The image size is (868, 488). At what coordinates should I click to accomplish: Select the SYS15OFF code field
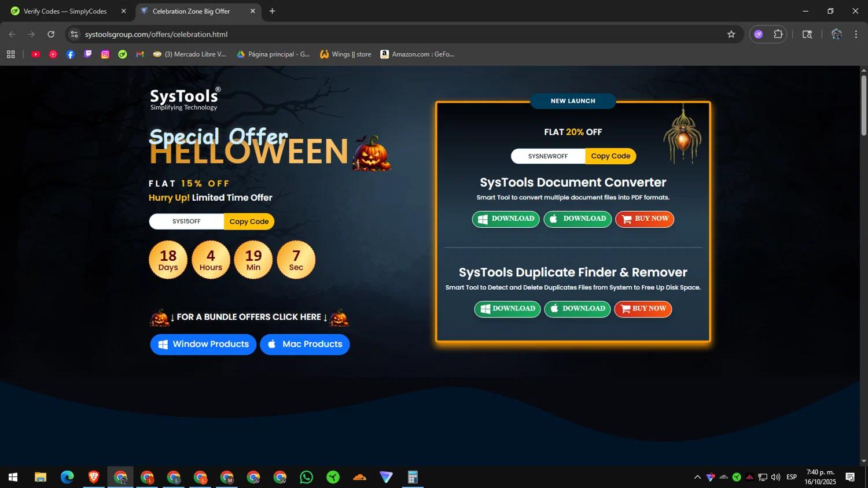click(x=186, y=221)
